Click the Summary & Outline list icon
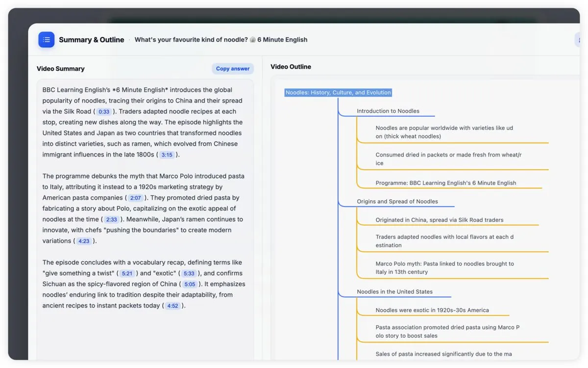Screen dimensions: 588x368 point(47,40)
